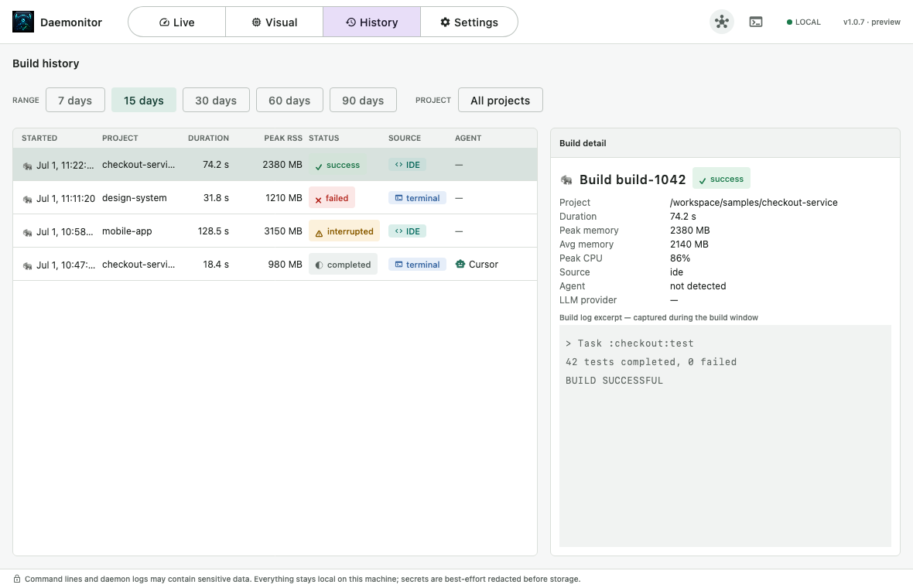This screenshot has height=588, width=913.
Task: Click the 128.5 s duration cell
Action: pyautogui.click(x=213, y=231)
